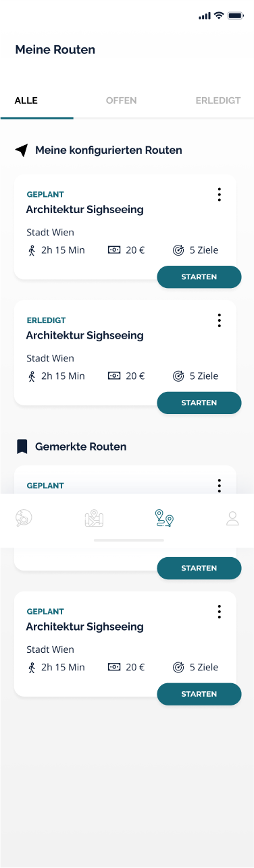The width and height of the screenshot is (254, 868).
Task: Open three-dot menu of the Erledigt route
Action: pyautogui.click(x=219, y=320)
